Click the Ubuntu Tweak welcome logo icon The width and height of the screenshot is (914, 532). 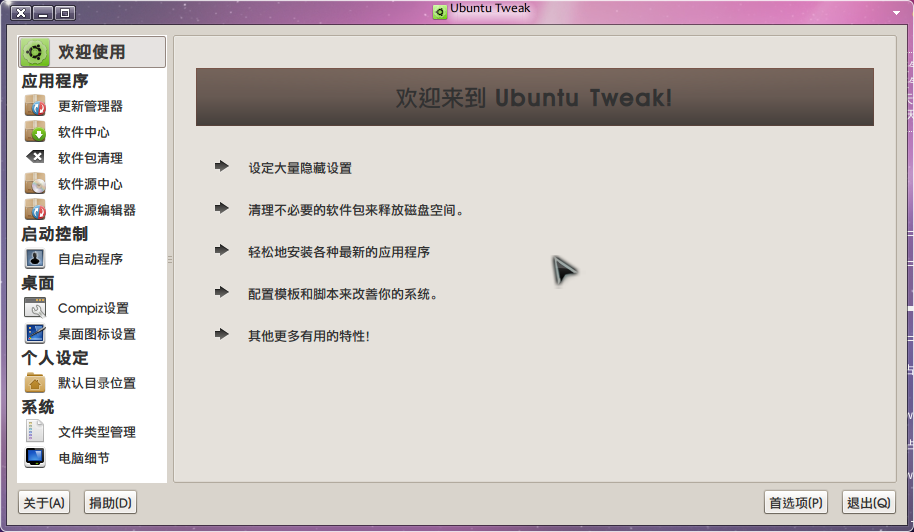click(34, 52)
